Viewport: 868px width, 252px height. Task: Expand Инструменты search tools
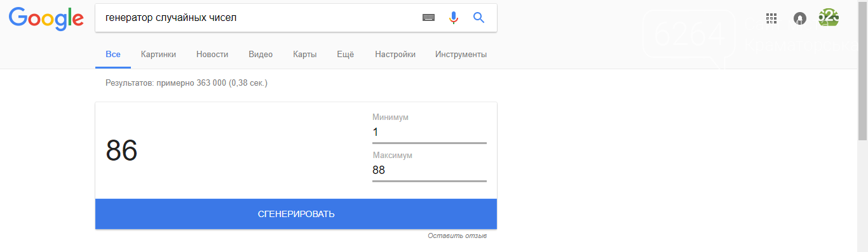(461, 55)
